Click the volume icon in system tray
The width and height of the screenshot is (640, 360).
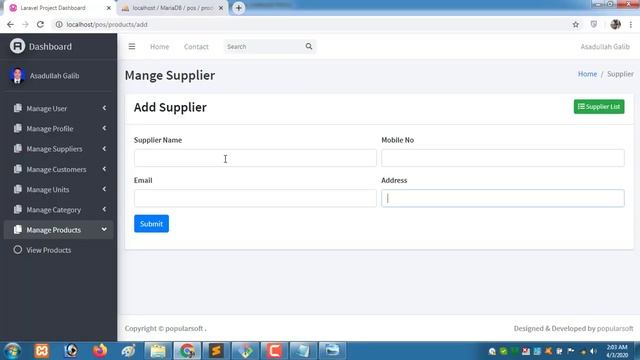point(593,351)
